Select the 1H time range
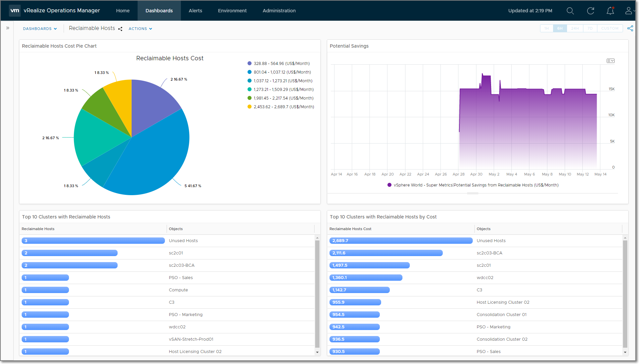 pyautogui.click(x=547, y=28)
